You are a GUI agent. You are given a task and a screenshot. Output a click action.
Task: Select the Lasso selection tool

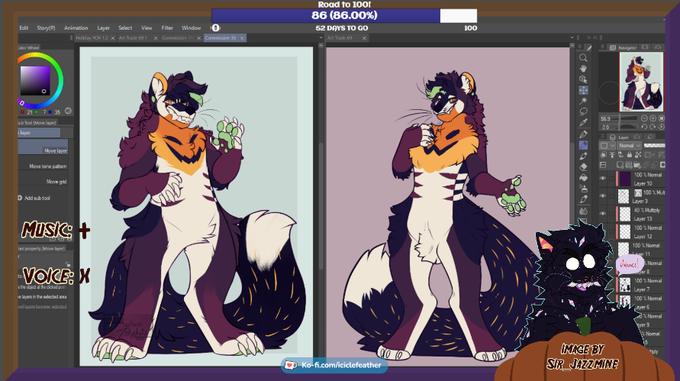(583, 112)
